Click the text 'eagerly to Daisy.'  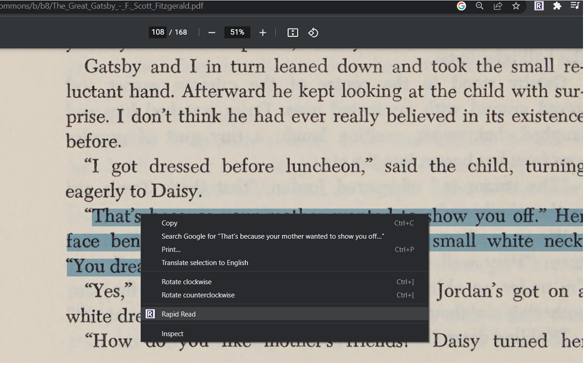[x=134, y=191]
